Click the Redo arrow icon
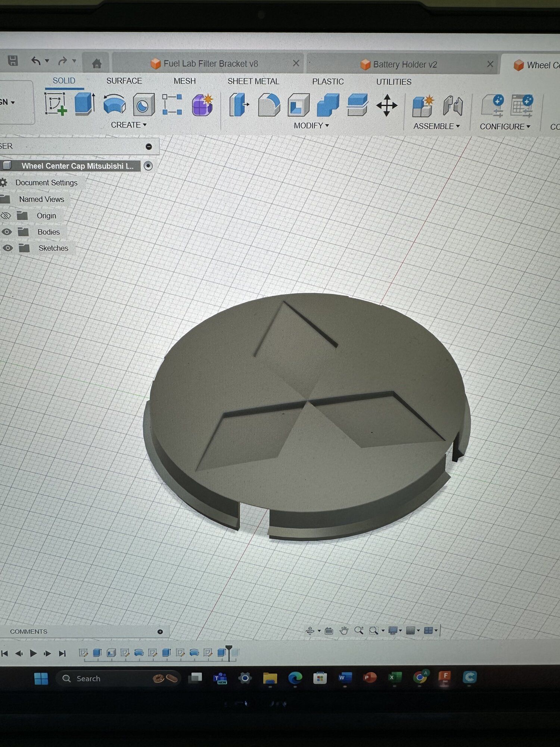This screenshot has width=560, height=747. click(62, 61)
